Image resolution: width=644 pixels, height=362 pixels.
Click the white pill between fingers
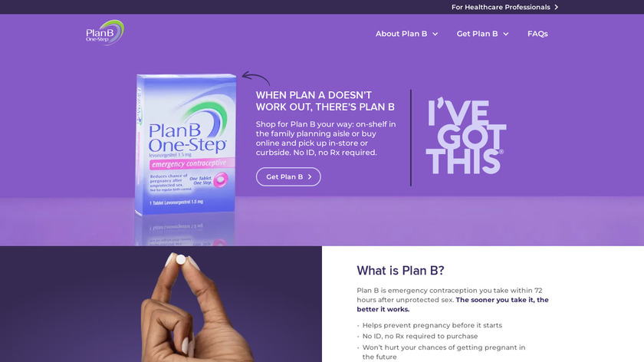pyautogui.click(x=181, y=260)
